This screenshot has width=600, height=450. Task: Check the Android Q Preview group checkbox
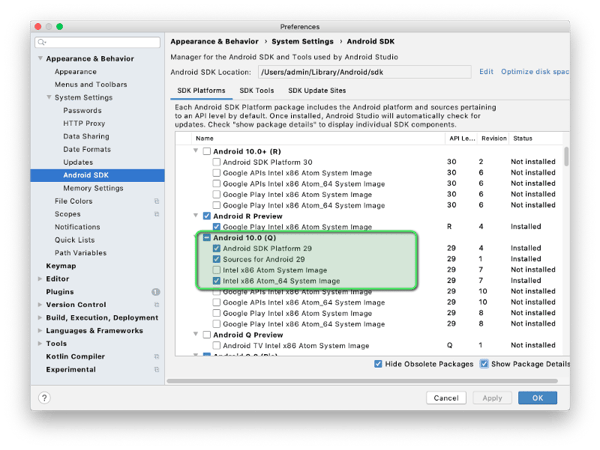207,335
